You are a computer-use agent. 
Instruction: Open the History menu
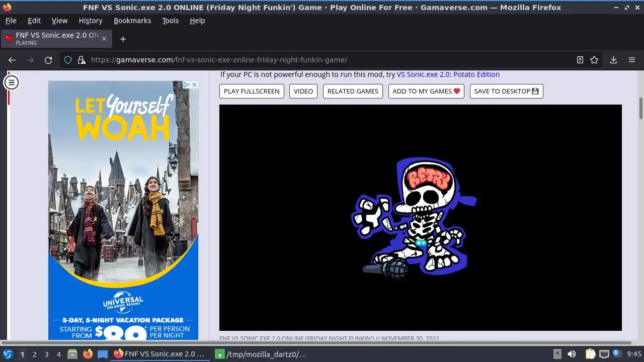91,21
